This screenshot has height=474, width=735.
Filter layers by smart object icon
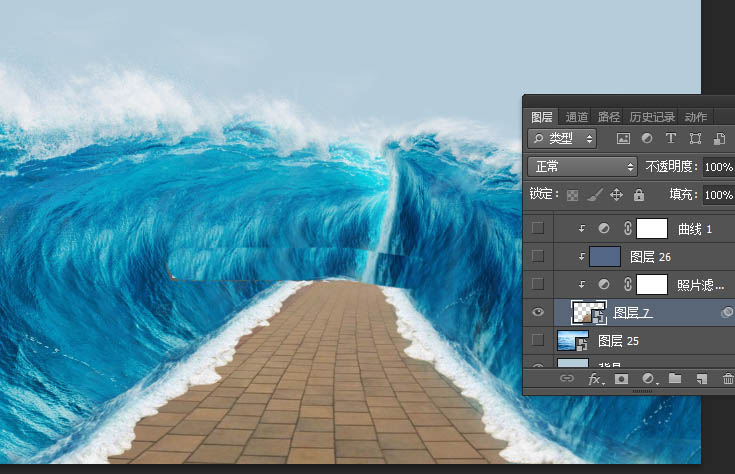tap(719, 138)
